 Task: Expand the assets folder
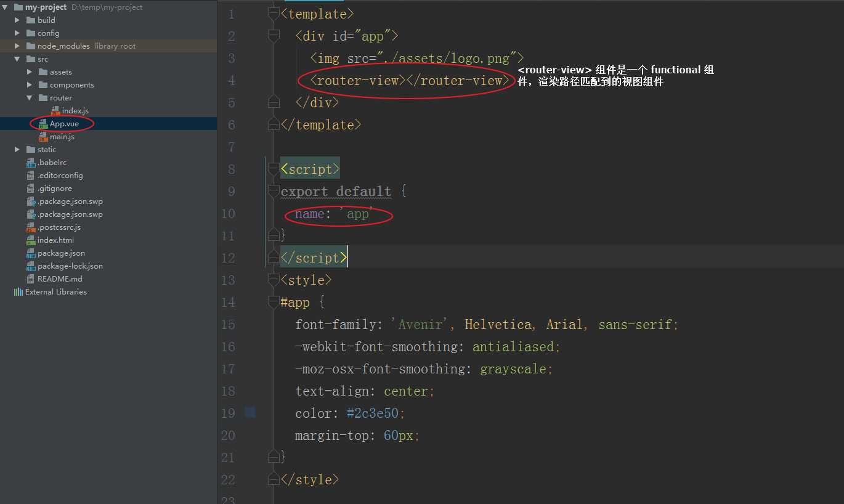(30, 72)
